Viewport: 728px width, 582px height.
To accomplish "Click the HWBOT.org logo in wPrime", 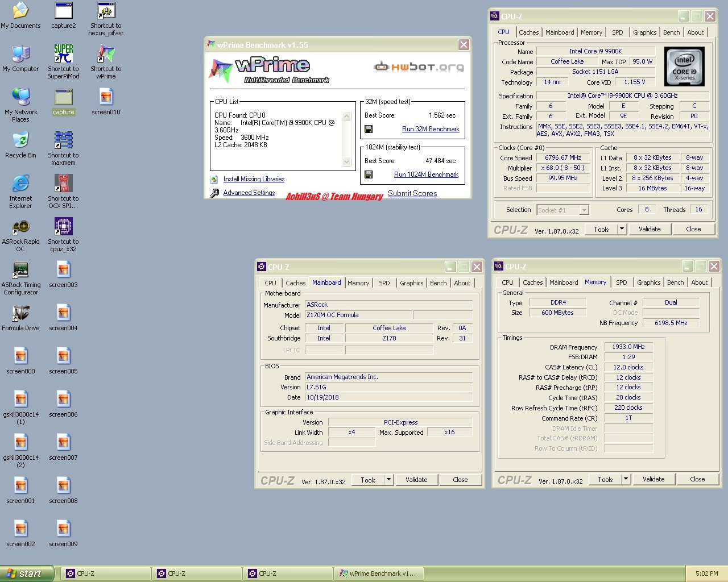I will point(419,67).
